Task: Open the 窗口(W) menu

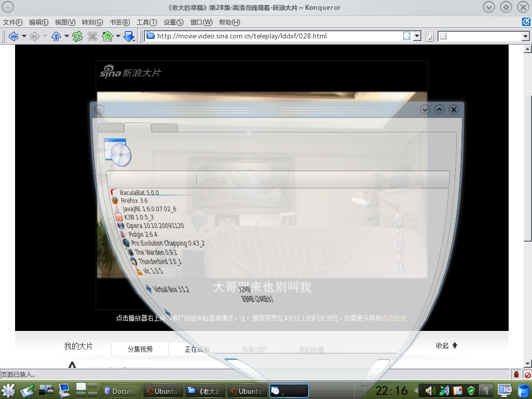Action: point(201,22)
